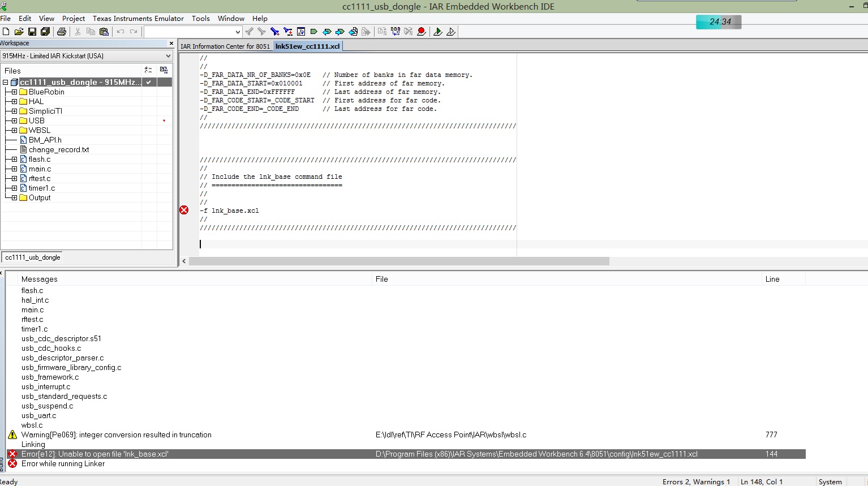The height and width of the screenshot is (486, 868).
Task: Click the checkmark in the project row
Action: (149, 82)
